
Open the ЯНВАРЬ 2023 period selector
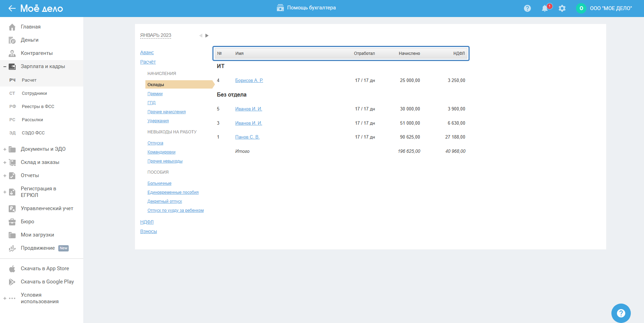click(155, 35)
